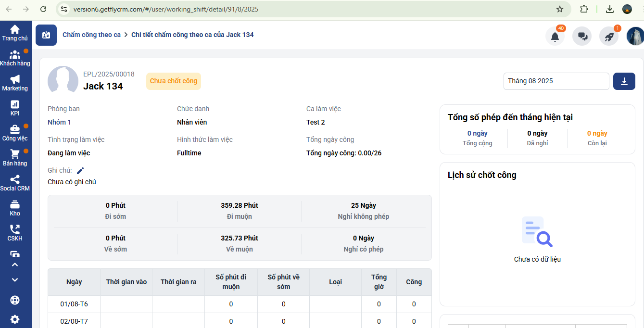Open the KPI sidebar item
Image resolution: width=644 pixels, height=328 pixels.
tap(15, 108)
